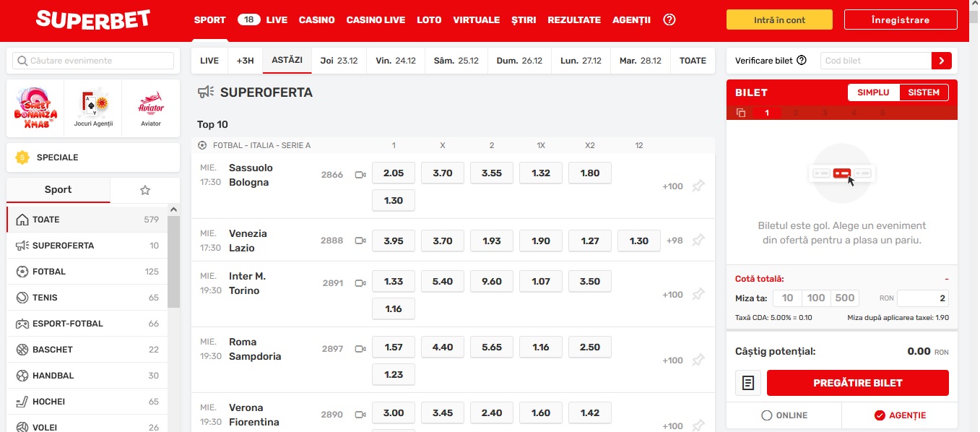This screenshot has width=980, height=432.
Task: Click the stake amount field showing 2
Action: pos(923,298)
